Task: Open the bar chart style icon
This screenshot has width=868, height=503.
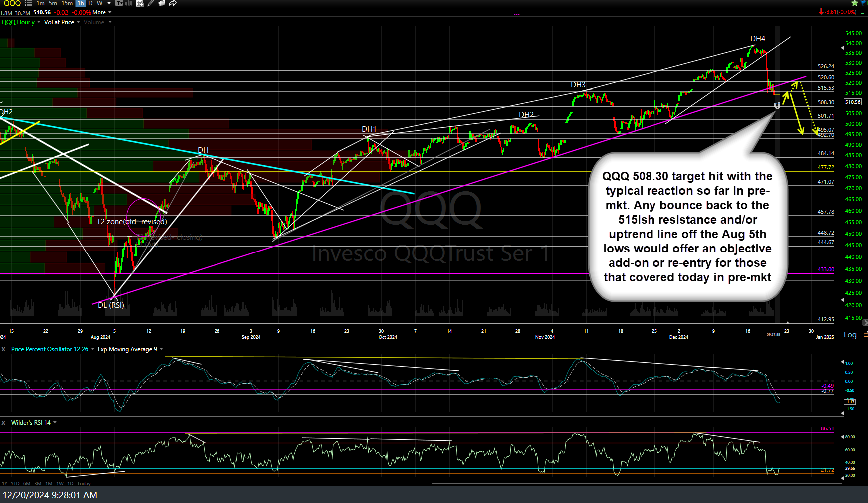Action: 129,3
